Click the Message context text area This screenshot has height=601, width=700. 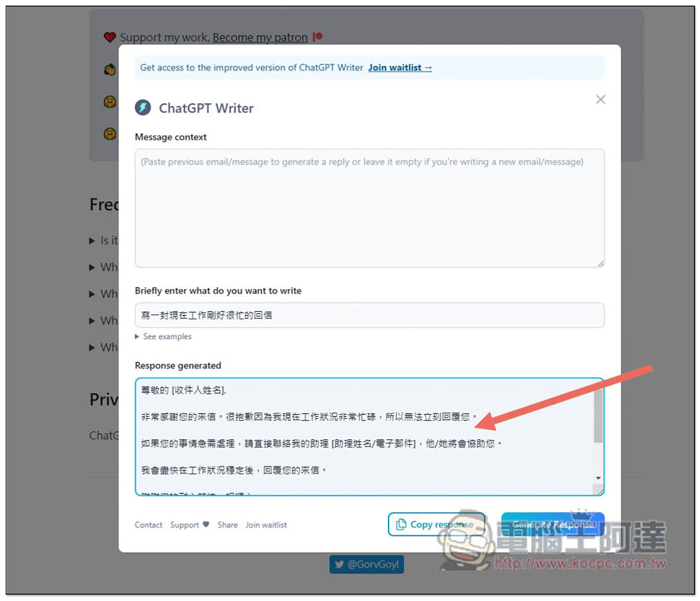click(x=369, y=208)
